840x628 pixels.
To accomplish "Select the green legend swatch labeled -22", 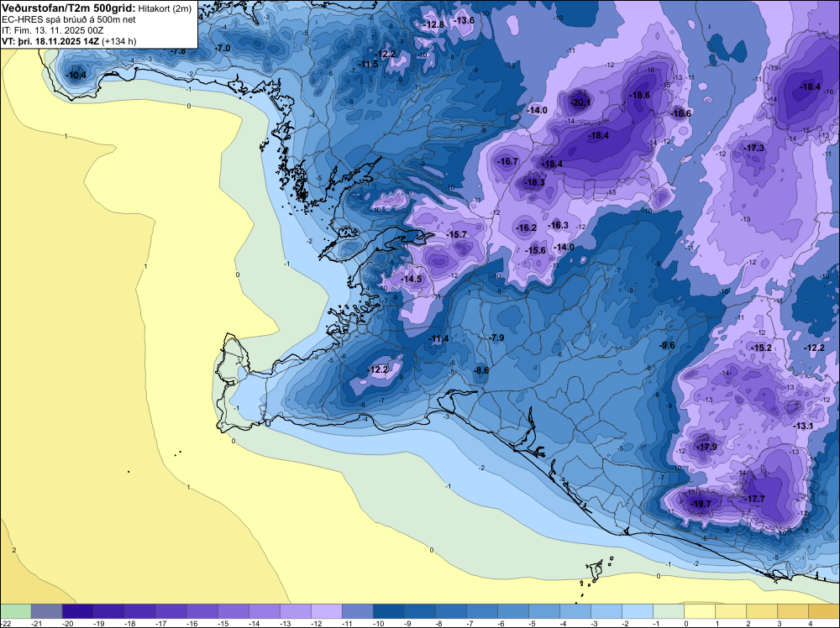I will pos(15,611).
